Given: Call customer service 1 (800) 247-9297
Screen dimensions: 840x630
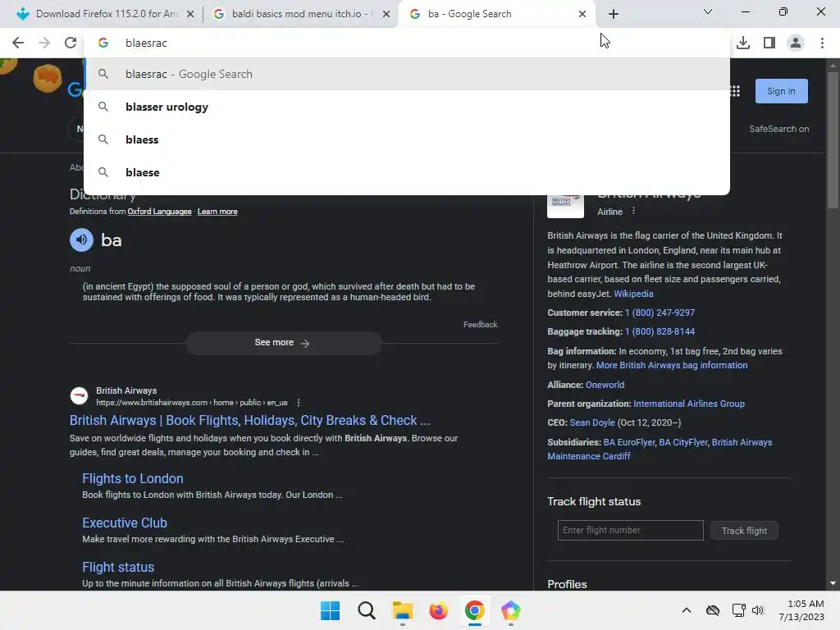Looking at the screenshot, I should click(660, 313).
